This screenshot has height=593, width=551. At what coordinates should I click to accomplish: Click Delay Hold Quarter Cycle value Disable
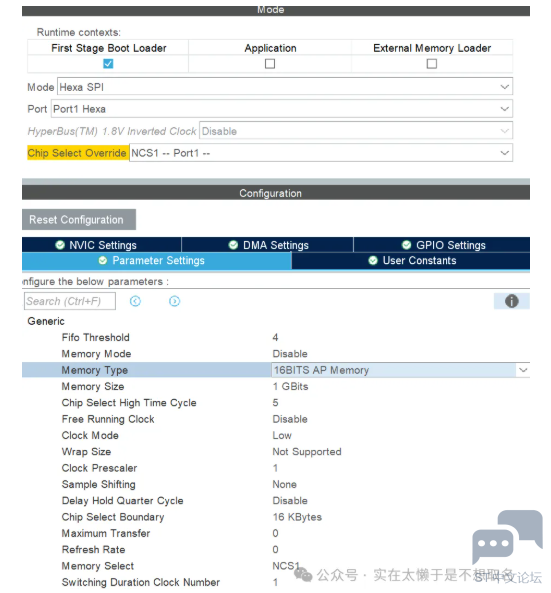(290, 501)
